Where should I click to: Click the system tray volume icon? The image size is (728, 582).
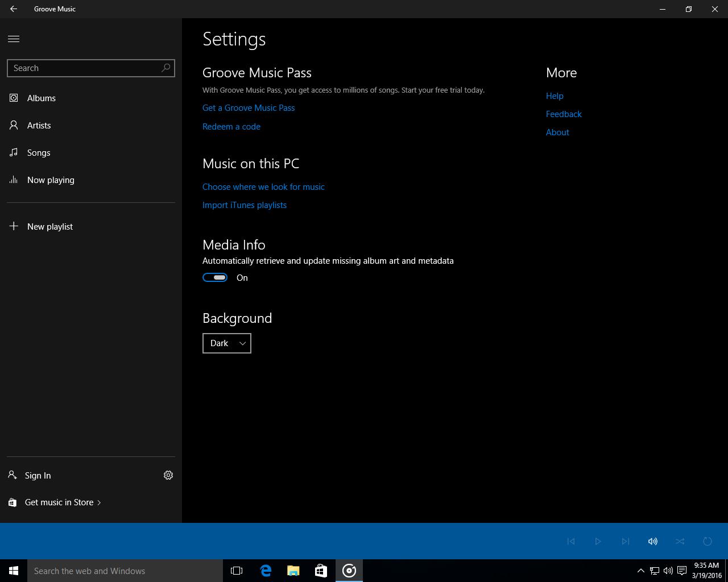coord(668,571)
